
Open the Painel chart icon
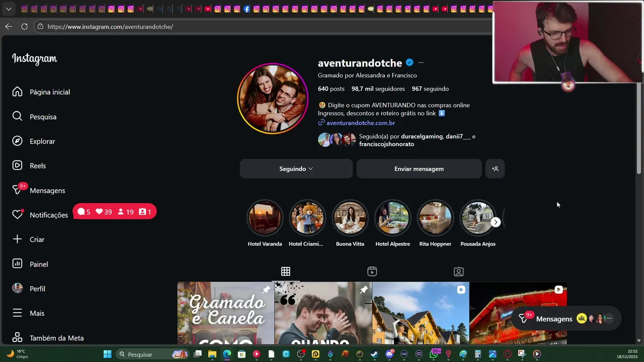point(18,263)
